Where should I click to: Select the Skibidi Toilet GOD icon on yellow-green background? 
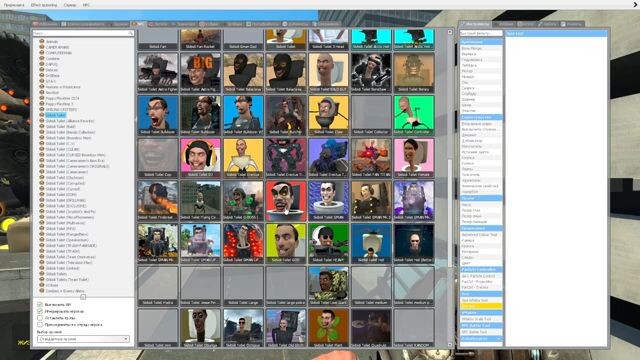pos(285,243)
